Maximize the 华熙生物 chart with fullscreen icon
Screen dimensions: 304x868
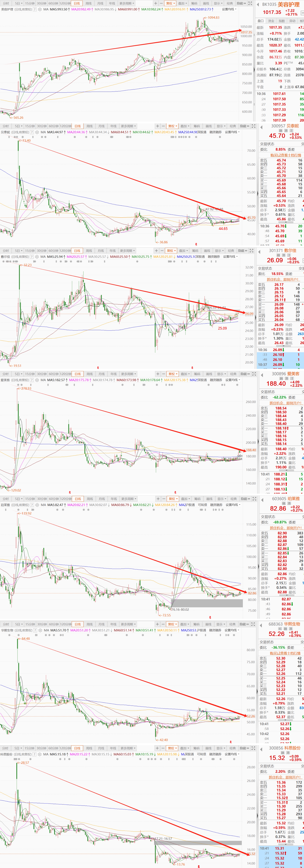[x=253, y=624]
